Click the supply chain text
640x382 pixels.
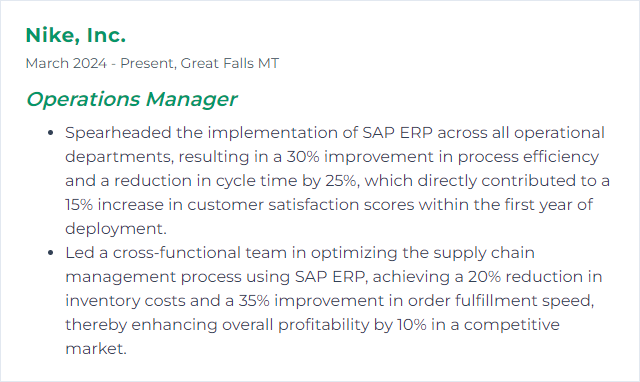pyautogui.click(x=484, y=253)
